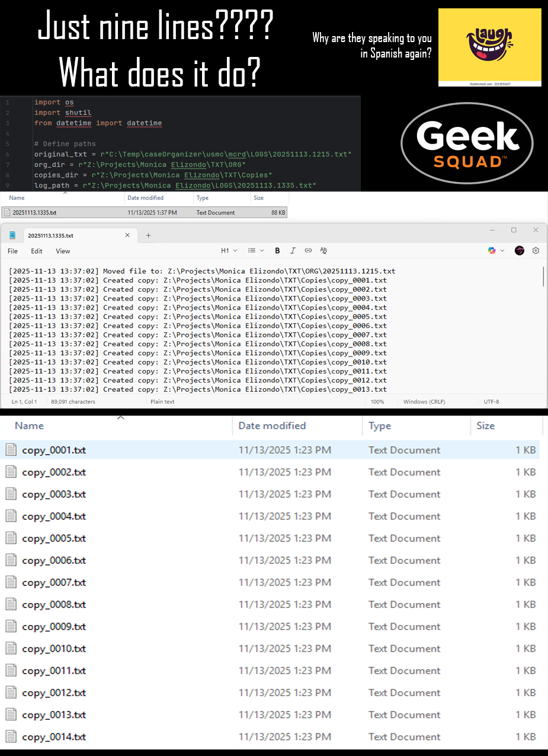
Task: Open the File menu
Action: [12, 251]
